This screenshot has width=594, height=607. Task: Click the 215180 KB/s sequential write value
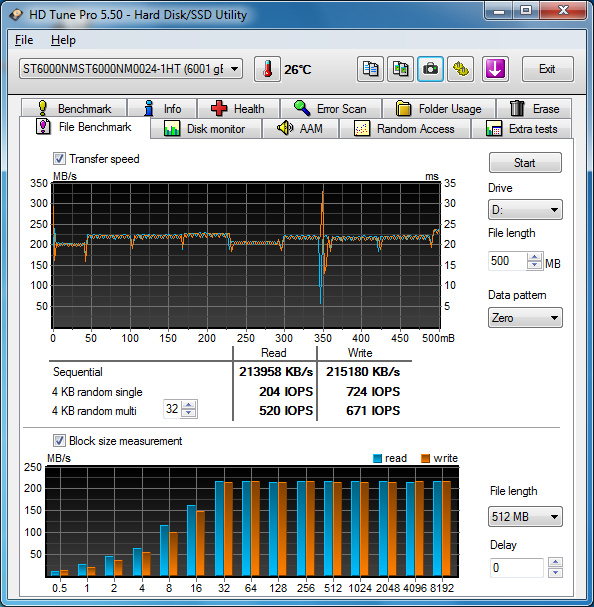coord(363,372)
